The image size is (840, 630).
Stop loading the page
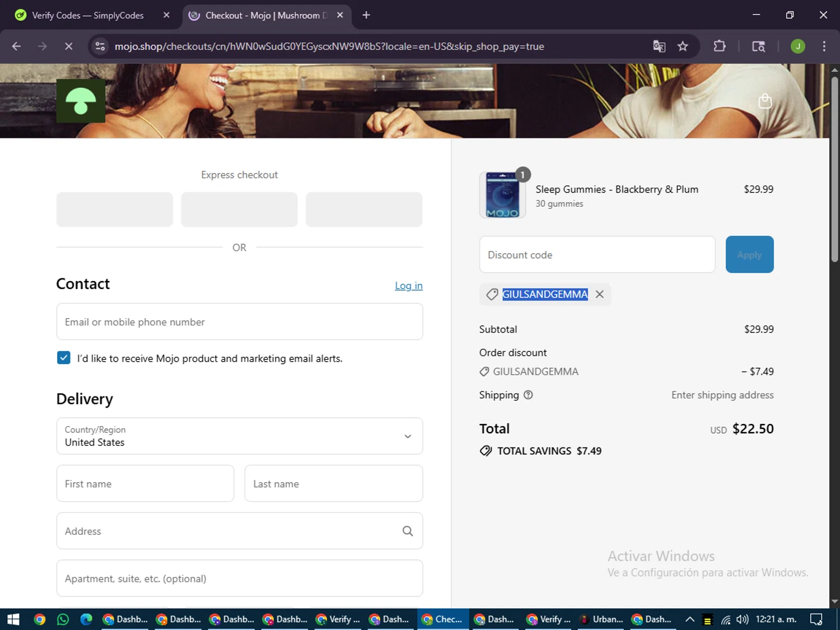(68, 46)
